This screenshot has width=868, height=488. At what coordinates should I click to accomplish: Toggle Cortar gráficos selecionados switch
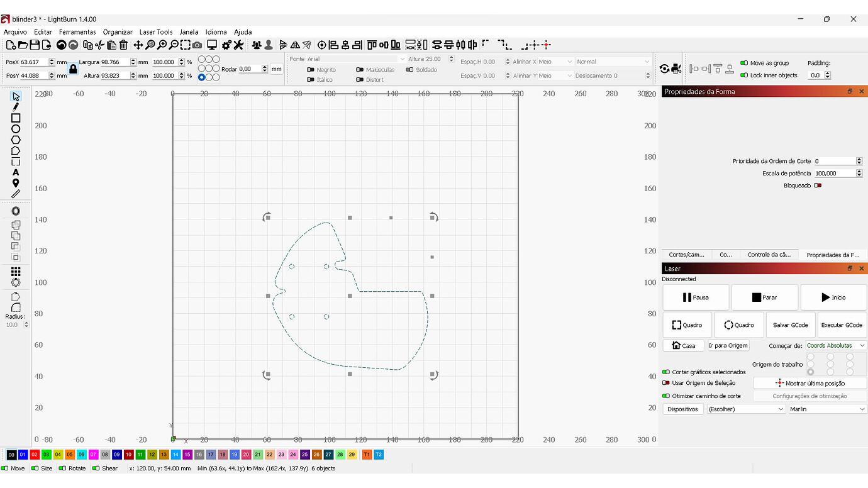[666, 372]
